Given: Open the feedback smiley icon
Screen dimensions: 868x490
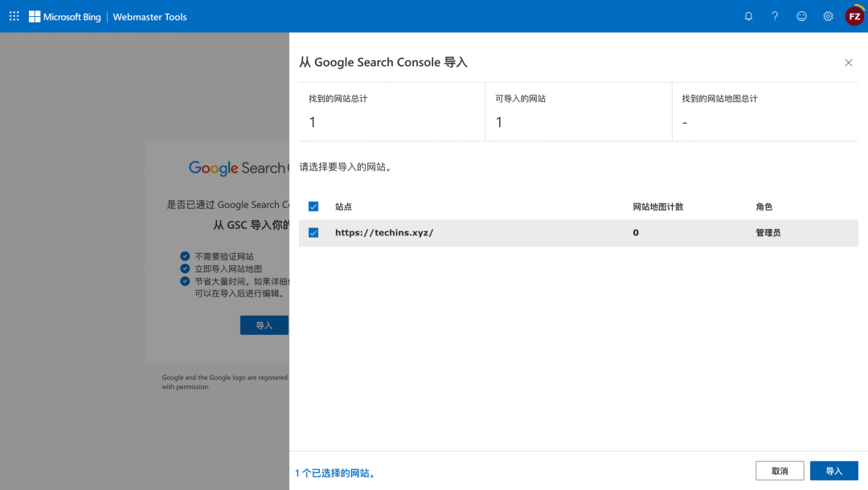Looking at the screenshot, I should pyautogui.click(x=801, y=16).
